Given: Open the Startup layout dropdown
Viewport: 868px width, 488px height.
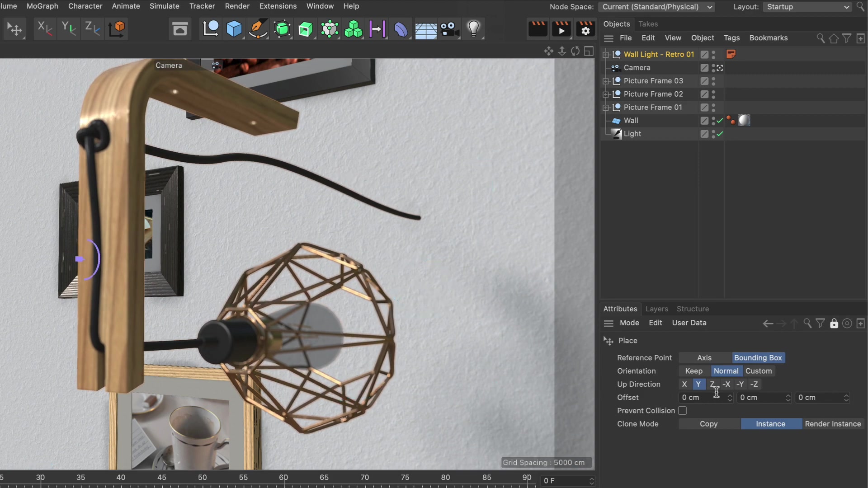Looking at the screenshot, I should (x=807, y=7).
